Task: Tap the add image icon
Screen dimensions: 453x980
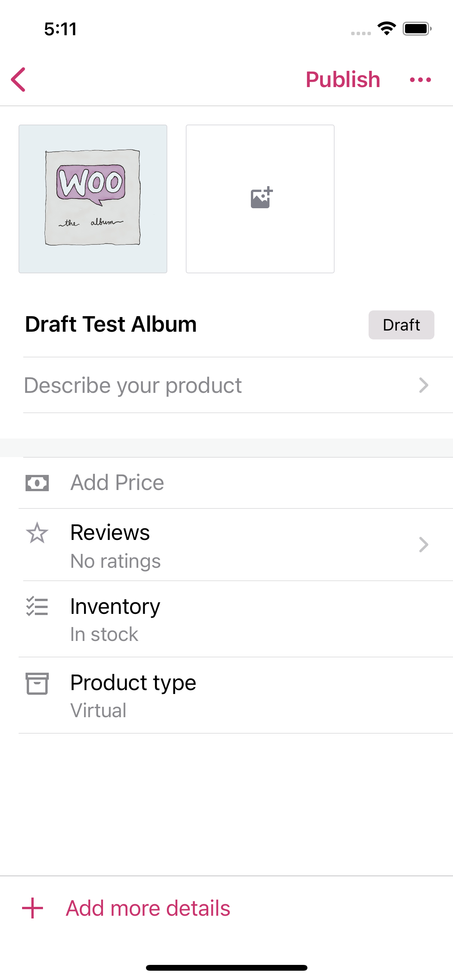Action: (261, 198)
